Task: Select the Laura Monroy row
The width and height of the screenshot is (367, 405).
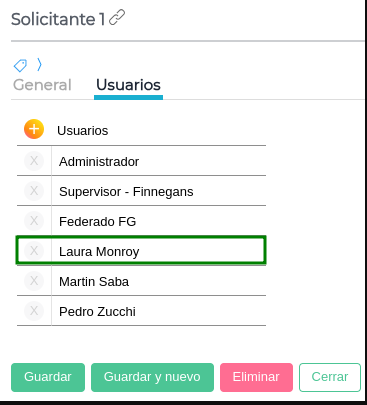Action: pyautogui.click(x=141, y=251)
